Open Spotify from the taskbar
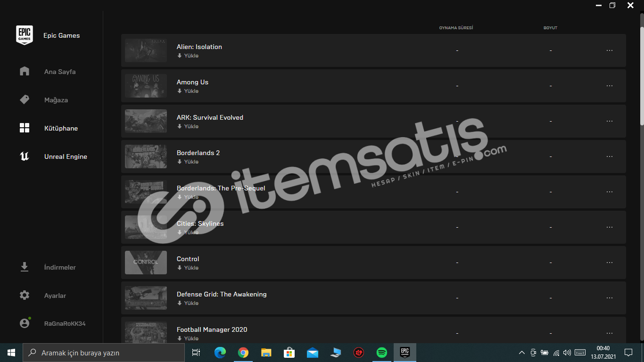The height and width of the screenshot is (362, 644). 382,353
